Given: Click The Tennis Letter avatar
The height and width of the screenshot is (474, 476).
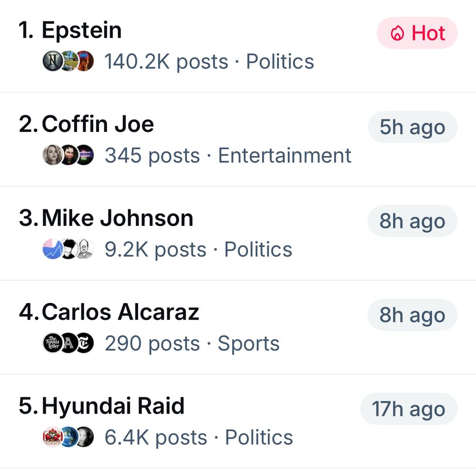Looking at the screenshot, I should tap(52, 343).
